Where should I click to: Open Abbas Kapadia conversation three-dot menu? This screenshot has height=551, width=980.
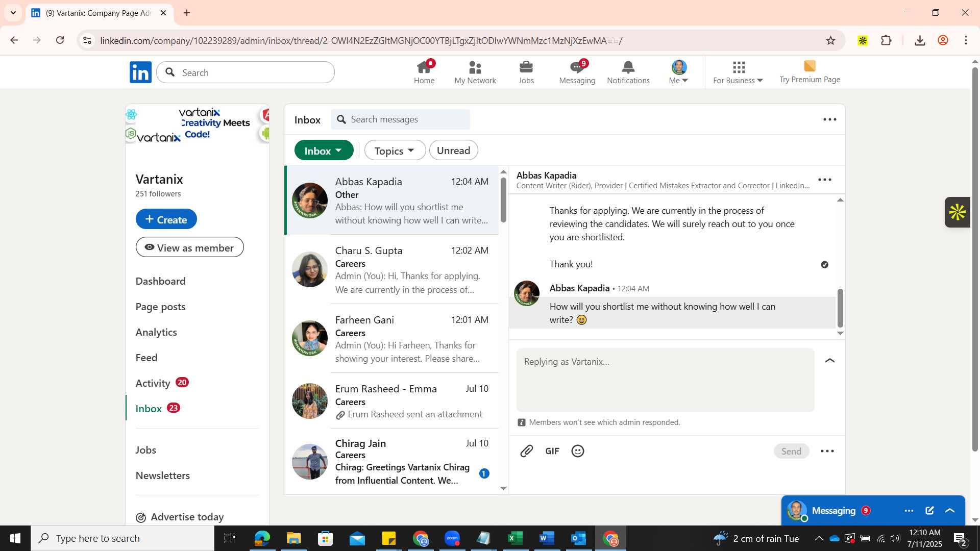(x=825, y=180)
